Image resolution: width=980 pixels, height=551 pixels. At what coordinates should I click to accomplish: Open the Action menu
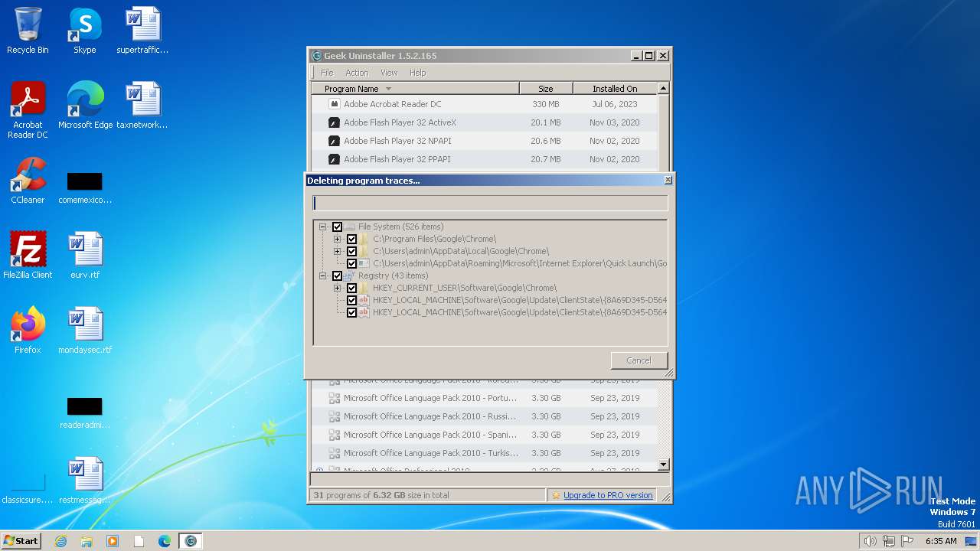357,73
